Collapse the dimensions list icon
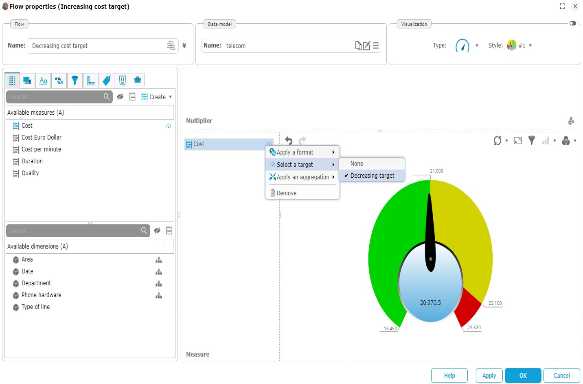 [169, 231]
